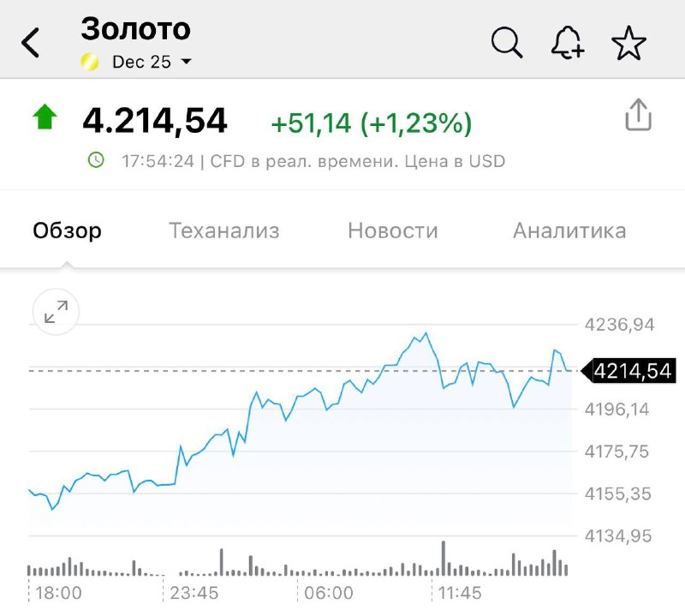Switch to the Теханализ tab
Image resolution: width=685 pixels, height=616 pixels.
coord(223,230)
